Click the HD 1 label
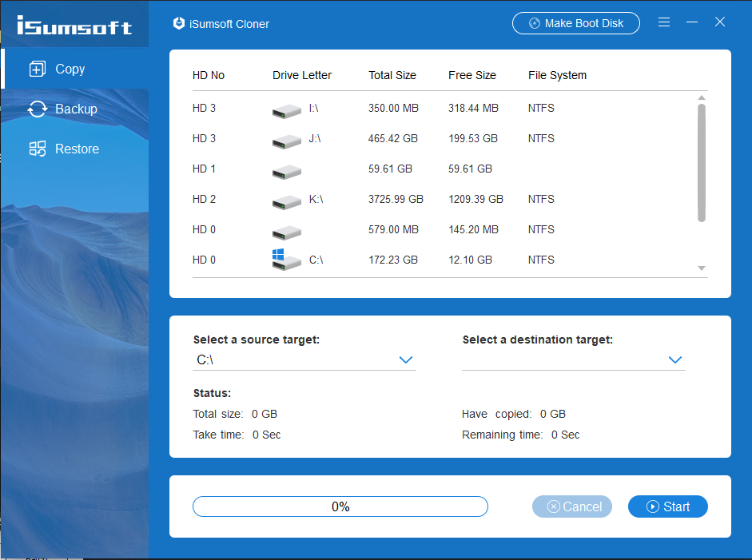The width and height of the screenshot is (752, 560). pyautogui.click(x=204, y=169)
